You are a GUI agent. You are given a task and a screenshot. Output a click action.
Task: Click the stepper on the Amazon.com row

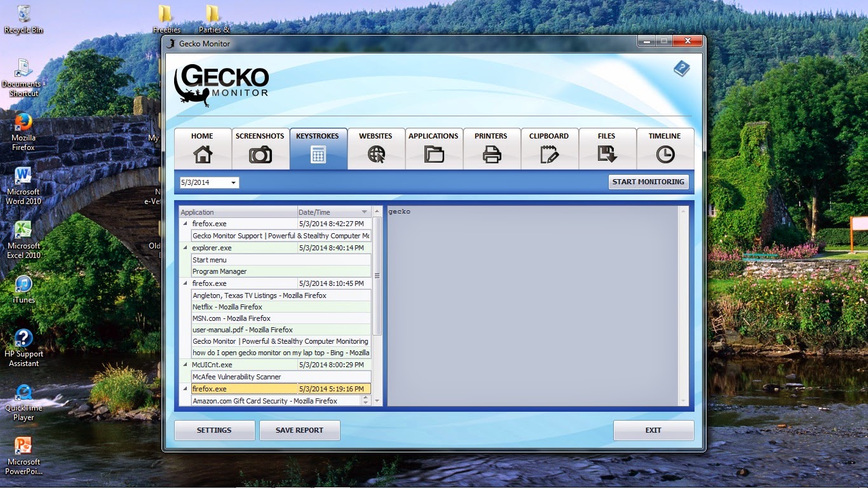(365, 400)
